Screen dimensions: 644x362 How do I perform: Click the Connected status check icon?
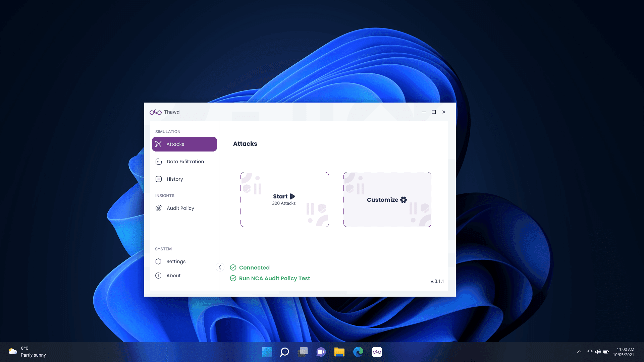(233, 267)
